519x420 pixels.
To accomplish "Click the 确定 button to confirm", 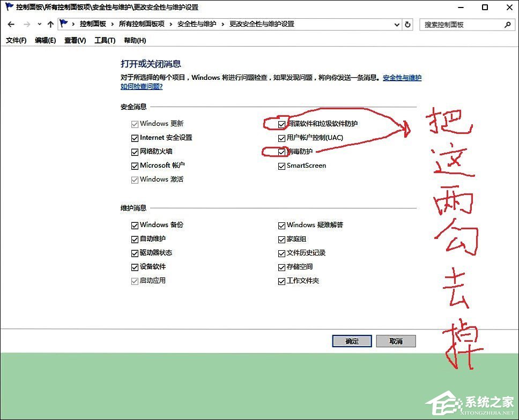I will coord(352,341).
